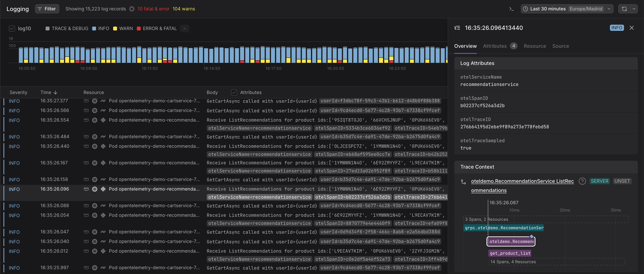Click the Filter button
This screenshot has height=274, width=644.
coord(47,9)
